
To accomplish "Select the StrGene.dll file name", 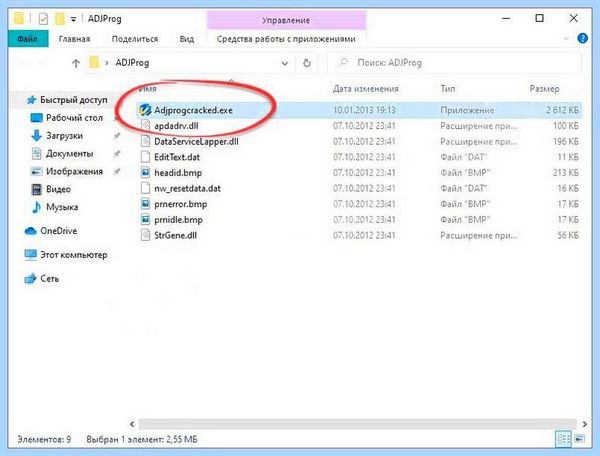I will click(x=175, y=235).
